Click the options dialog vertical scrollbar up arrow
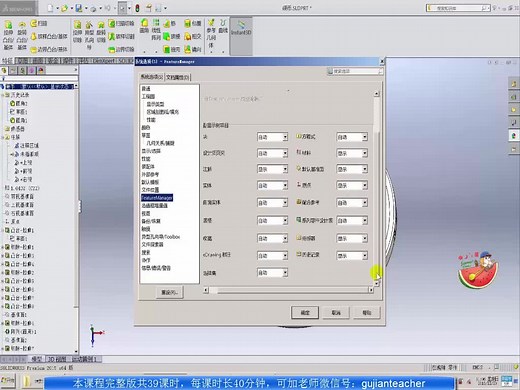Viewport: 520px width, 390px height. tap(376, 94)
